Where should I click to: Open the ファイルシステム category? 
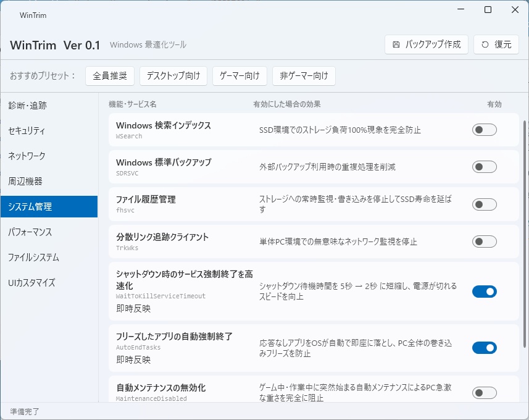(x=49, y=258)
